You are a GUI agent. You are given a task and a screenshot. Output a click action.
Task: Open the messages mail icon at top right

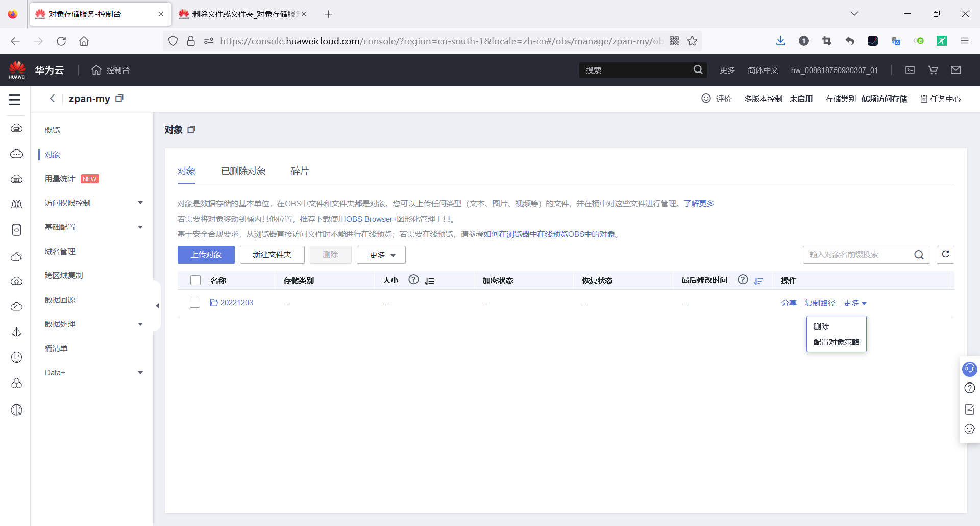[x=956, y=70]
